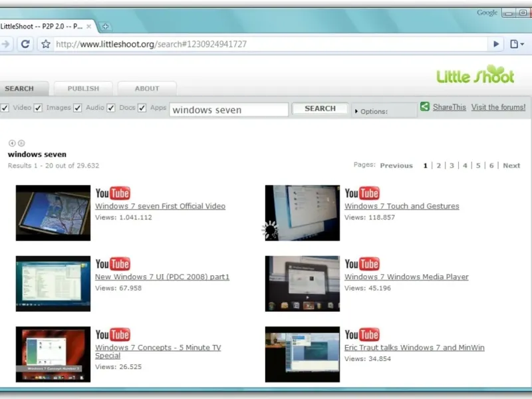Open Windows 7 Concepts 5 Minute TV Special

click(158, 352)
